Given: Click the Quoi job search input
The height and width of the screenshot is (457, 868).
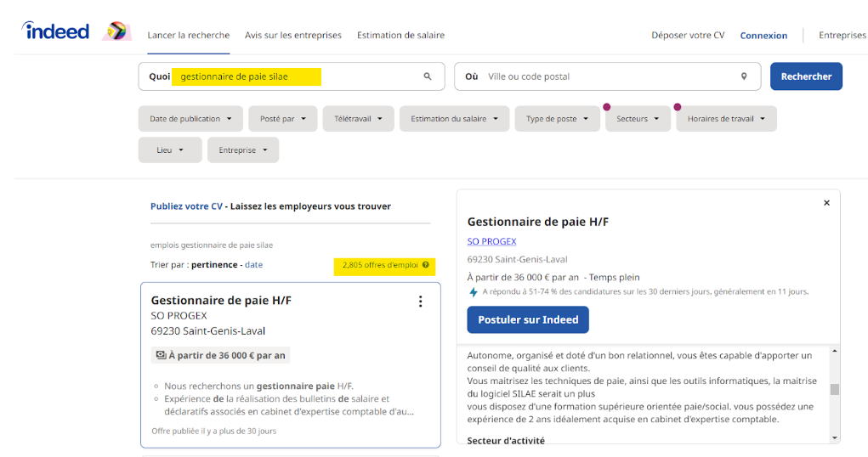Looking at the screenshot, I should pyautogui.click(x=292, y=76).
